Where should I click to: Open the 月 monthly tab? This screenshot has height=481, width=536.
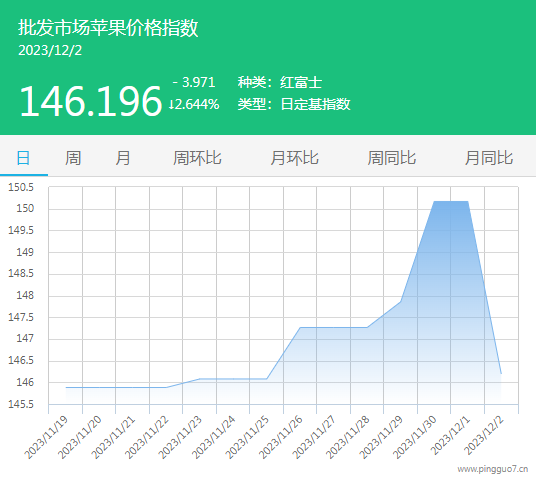122,158
